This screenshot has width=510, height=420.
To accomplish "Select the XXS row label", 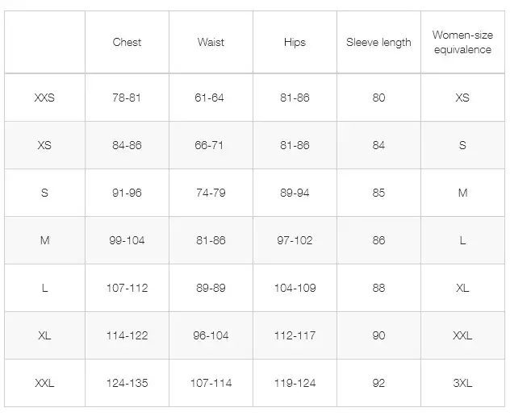I will coord(44,98).
